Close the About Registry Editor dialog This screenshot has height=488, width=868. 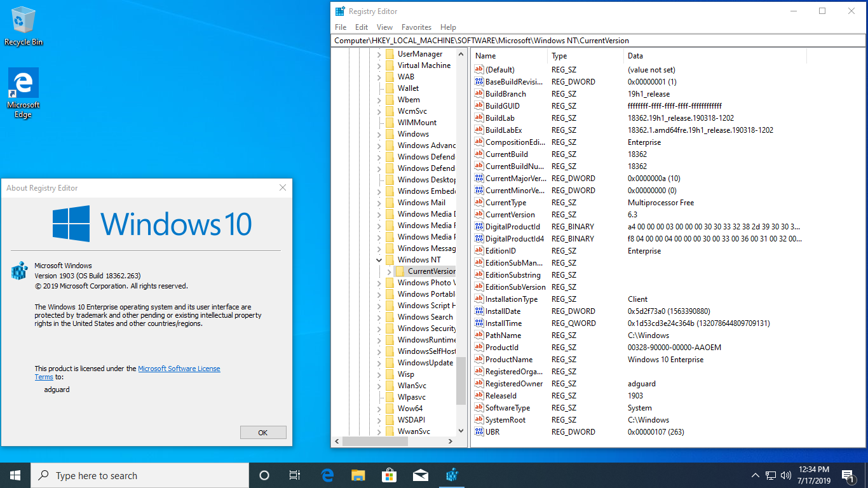click(x=283, y=187)
